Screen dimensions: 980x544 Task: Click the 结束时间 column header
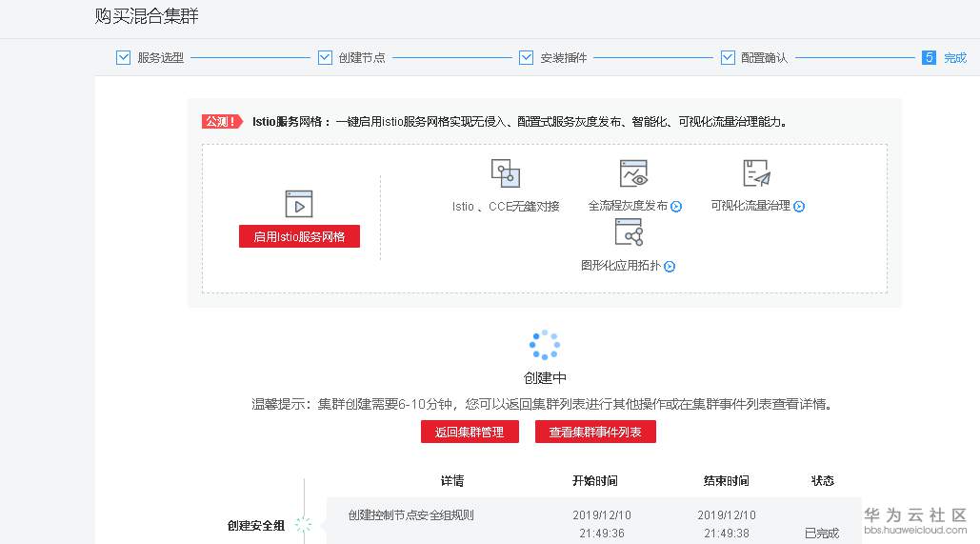(x=727, y=480)
